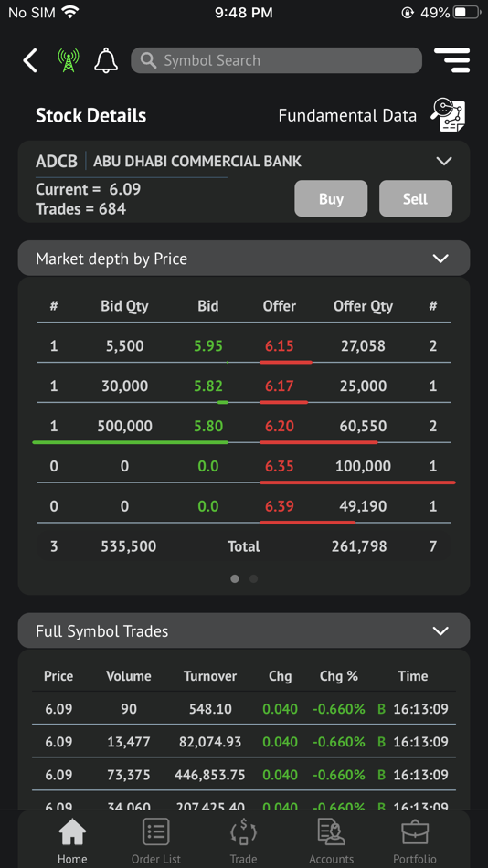Open the Portfolio briefcase icon
The height and width of the screenshot is (868, 488).
(415, 832)
